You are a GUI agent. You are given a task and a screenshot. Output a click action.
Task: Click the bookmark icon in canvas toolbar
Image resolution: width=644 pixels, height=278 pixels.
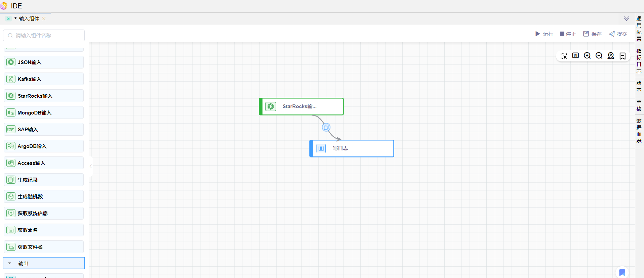click(x=622, y=56)
